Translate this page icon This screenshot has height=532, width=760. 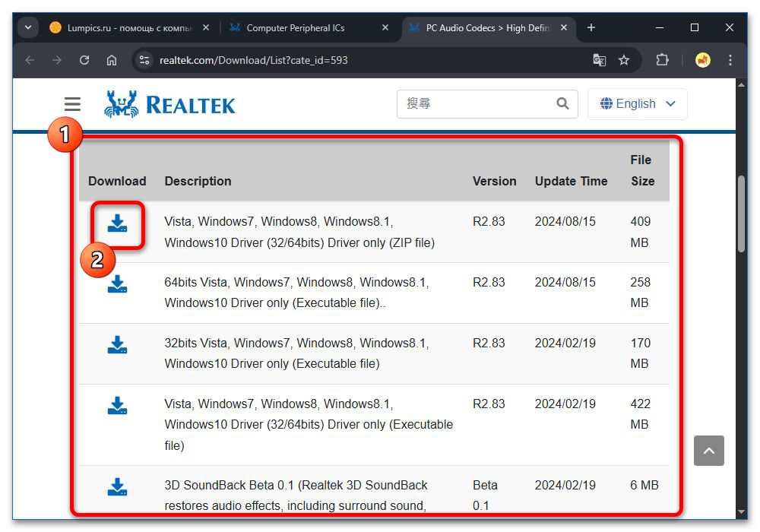click(600, 60)
